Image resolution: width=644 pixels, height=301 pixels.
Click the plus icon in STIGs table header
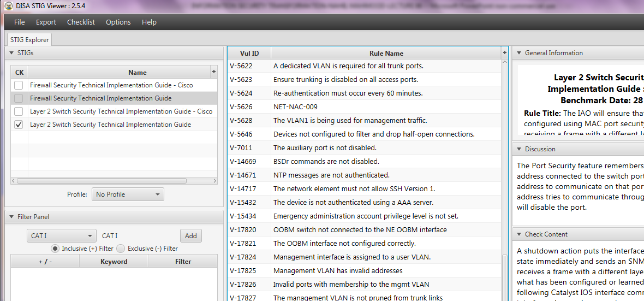click(213, 72)
